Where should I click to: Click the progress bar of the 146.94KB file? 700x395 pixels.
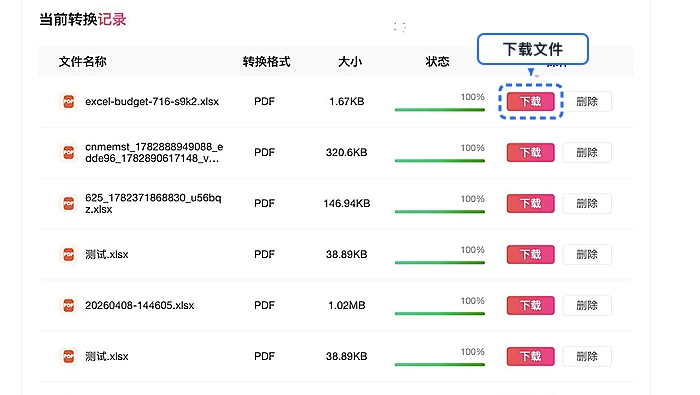[440, 211]
